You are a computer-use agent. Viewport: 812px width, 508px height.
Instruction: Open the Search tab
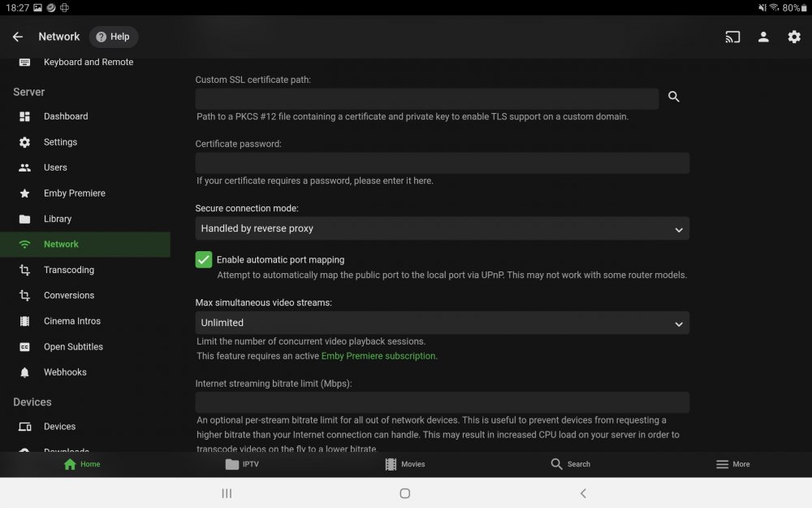[x=570, y=464]
